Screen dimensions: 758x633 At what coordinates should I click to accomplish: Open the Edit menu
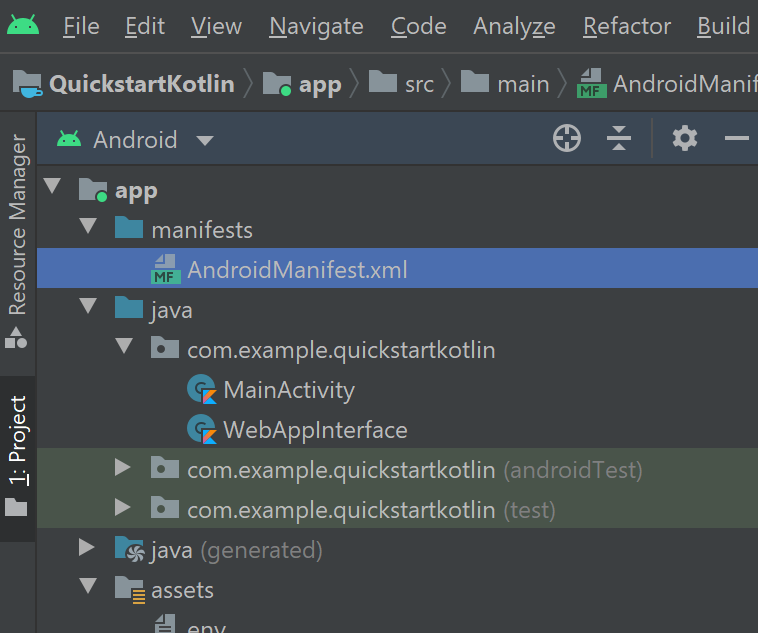[145, 26]
